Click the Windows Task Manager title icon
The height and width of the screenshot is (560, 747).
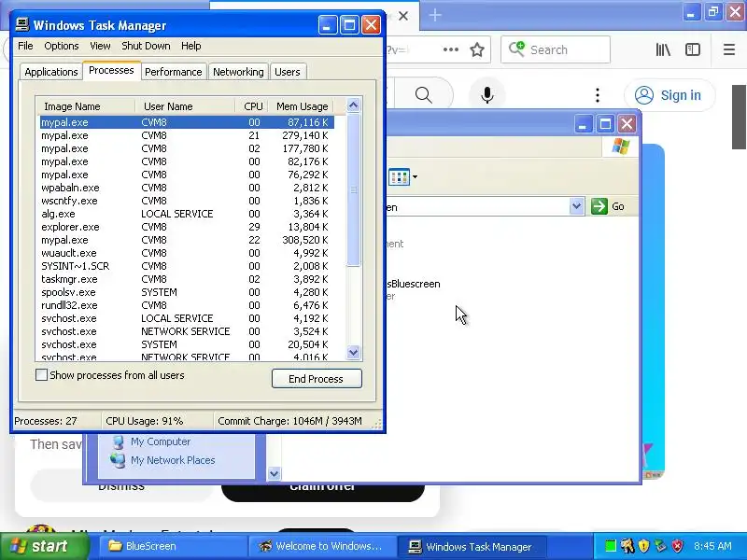click(21, 25)
